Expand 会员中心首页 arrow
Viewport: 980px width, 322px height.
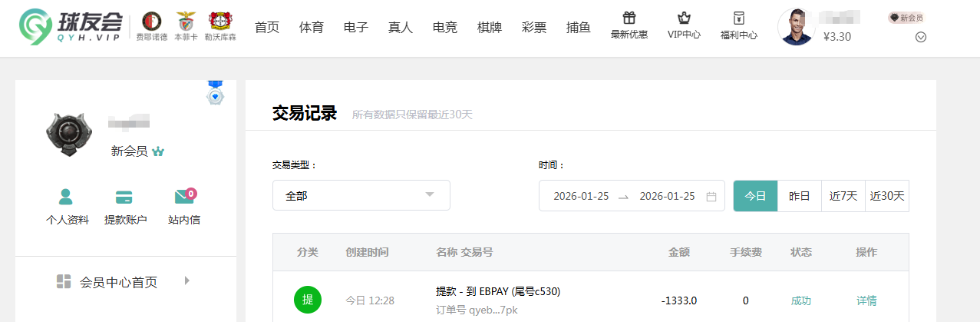point(187,281)
